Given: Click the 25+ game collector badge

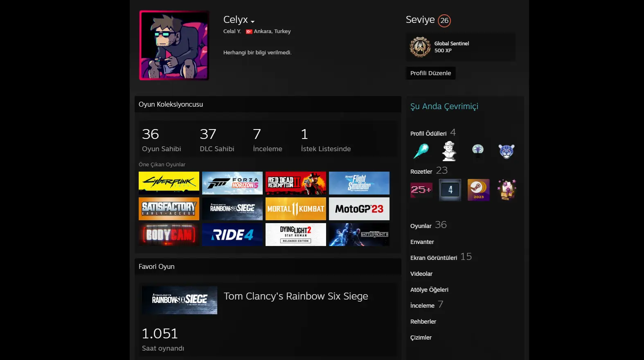Looking at the screenshot, I should pyautogui.click(x=421, y=190).
